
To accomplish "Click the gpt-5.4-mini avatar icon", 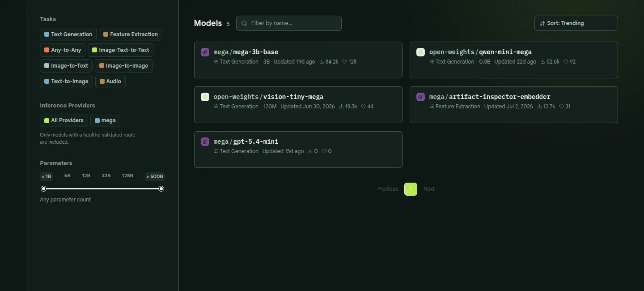I will (205, 141).
